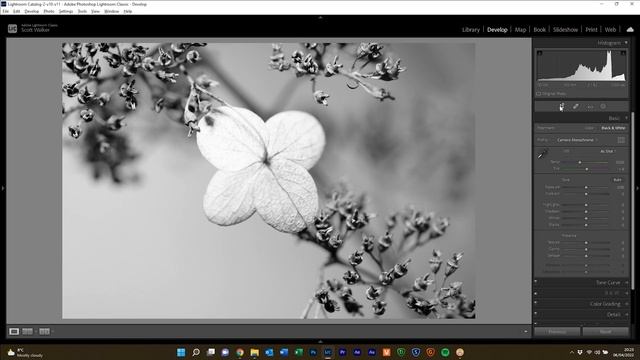Switch to the Slideshow module
The height and width of the screenshot is (360, 640).
click(565, 30)
